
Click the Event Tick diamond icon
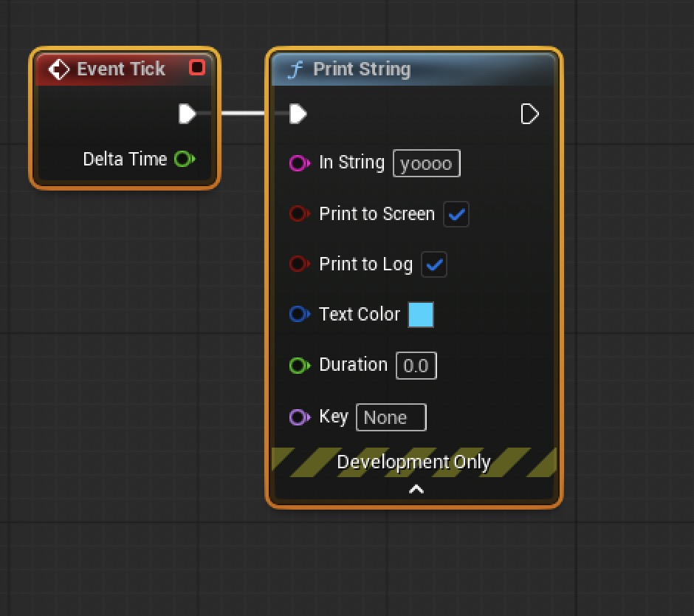tap(58, 69)
